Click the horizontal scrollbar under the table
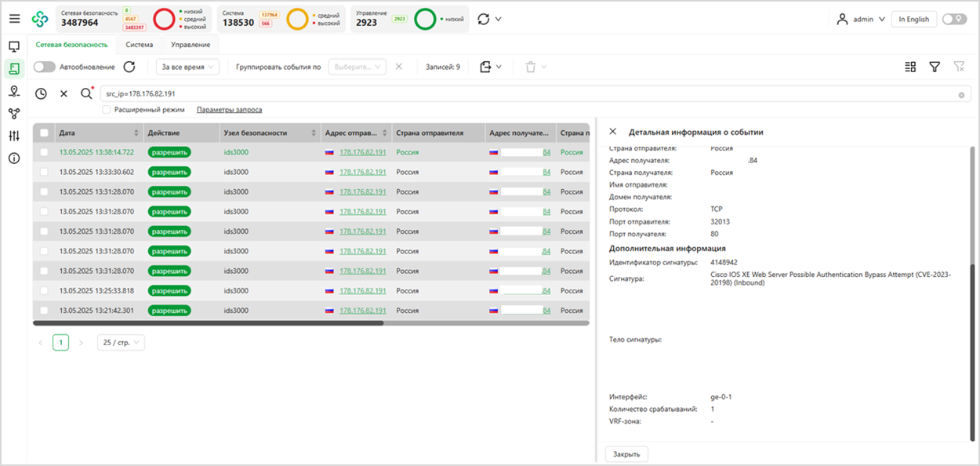980x466 pixels. [x=208, y=322]
